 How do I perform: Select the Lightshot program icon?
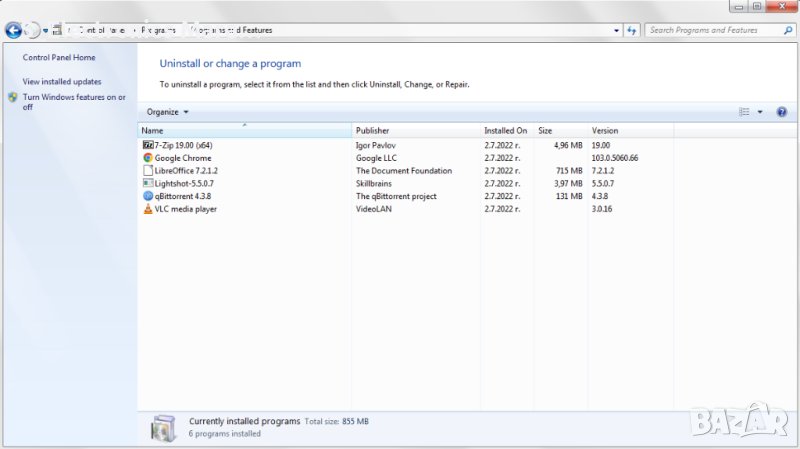click(x=148, y=184)
